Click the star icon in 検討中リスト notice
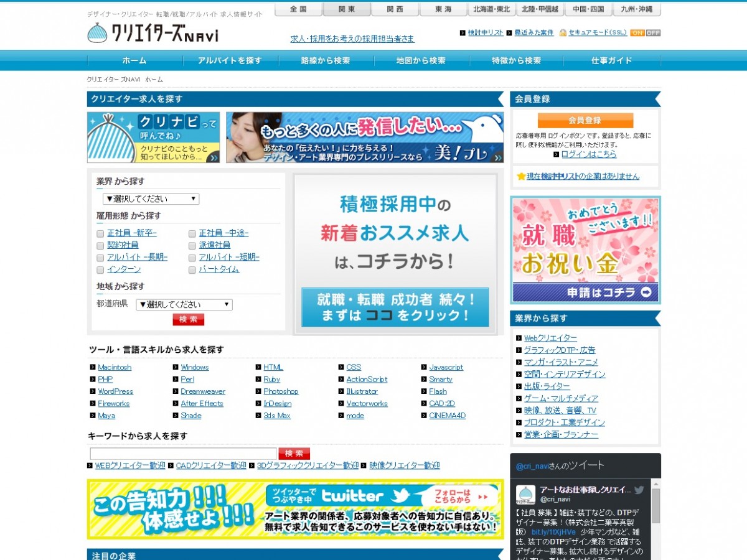 click(521, 176)
